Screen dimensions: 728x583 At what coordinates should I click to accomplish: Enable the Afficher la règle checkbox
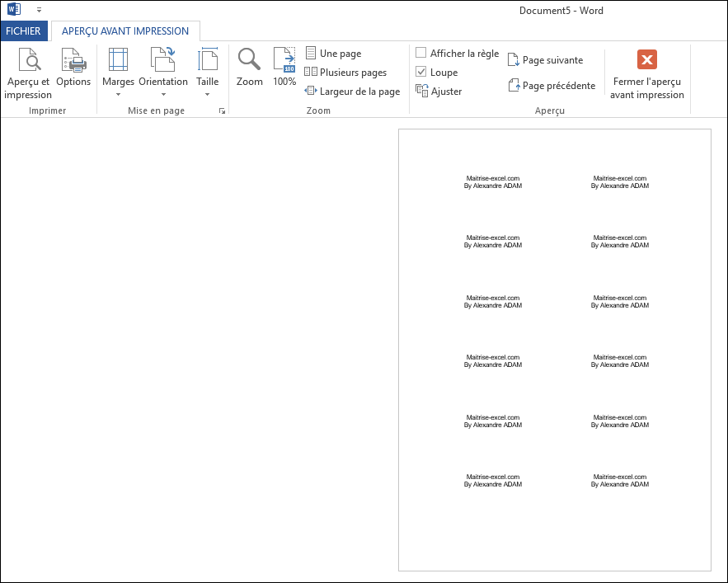point(420,53)
